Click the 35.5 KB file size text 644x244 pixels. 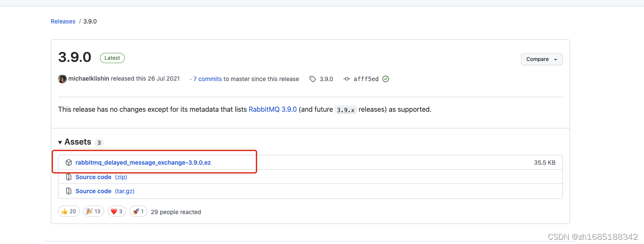click(544, 163)
